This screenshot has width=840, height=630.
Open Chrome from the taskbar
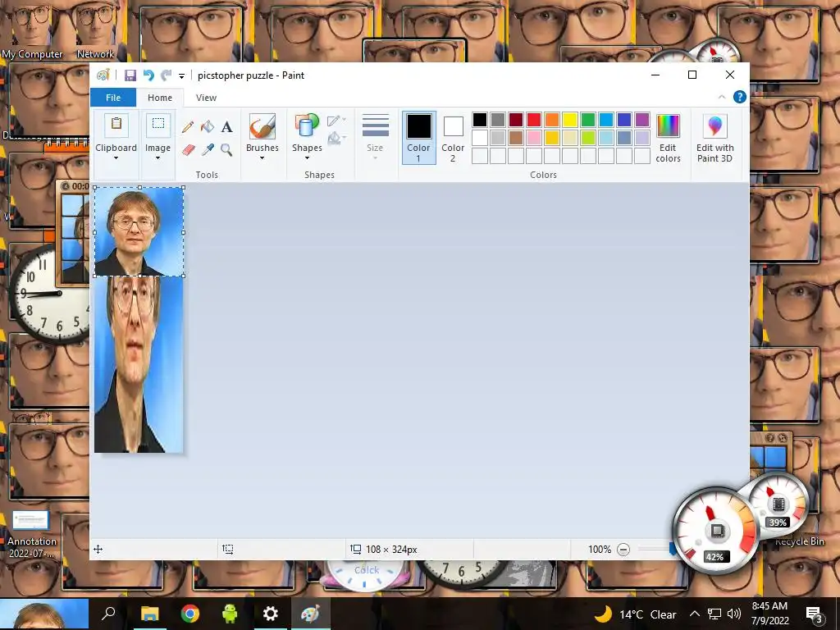point(189,614)
